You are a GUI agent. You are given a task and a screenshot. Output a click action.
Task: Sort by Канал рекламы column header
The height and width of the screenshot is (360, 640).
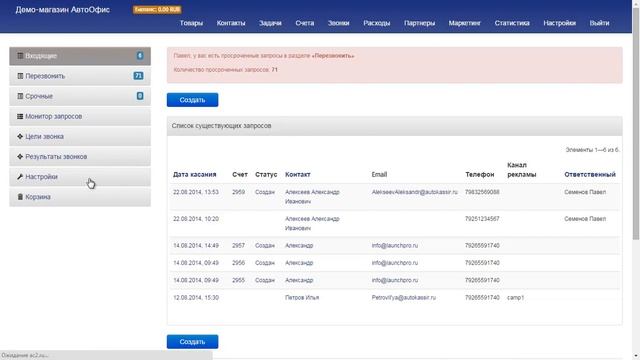521,169
